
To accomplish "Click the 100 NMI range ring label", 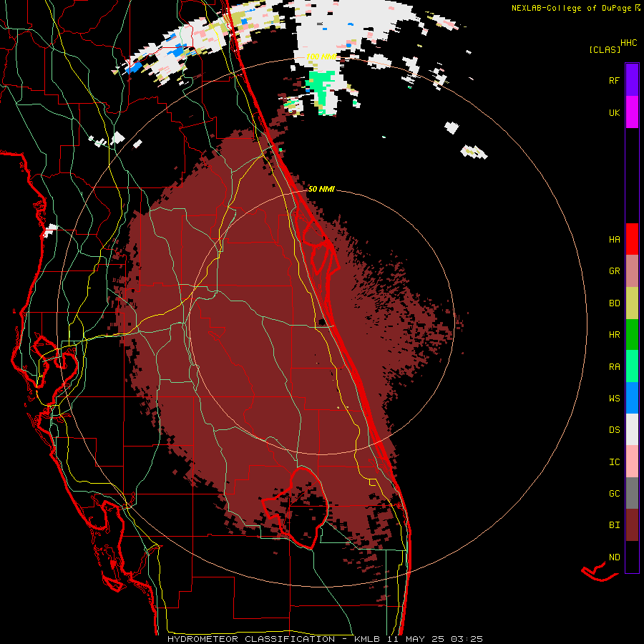I will [321, 57].
